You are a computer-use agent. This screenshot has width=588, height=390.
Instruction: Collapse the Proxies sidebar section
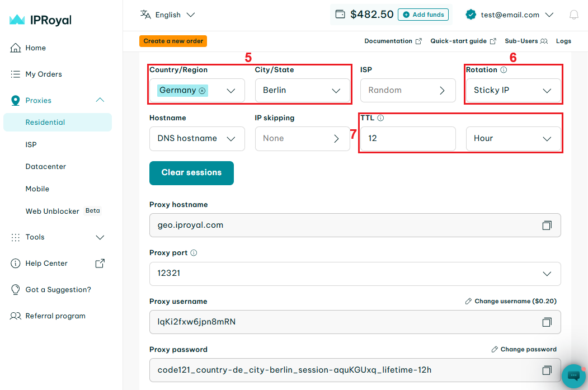[x=100, y=100]
